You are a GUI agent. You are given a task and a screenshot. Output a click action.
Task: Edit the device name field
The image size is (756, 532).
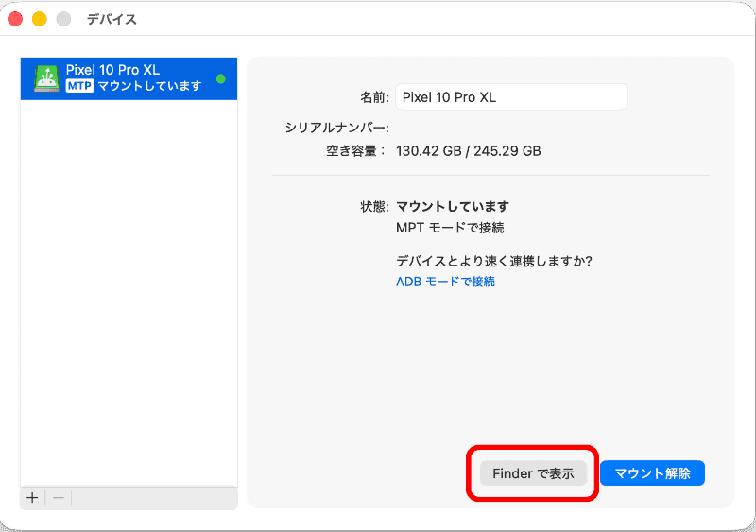coord(511,97)
